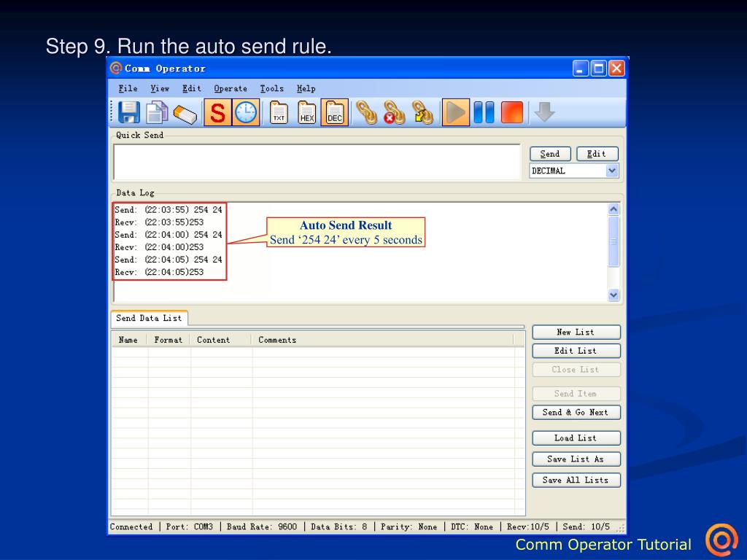Click the log line 'Send: (22:04:05) 254 24'
Image resolution: width=747 pixels, height=560 pixels.
(169, 260)
